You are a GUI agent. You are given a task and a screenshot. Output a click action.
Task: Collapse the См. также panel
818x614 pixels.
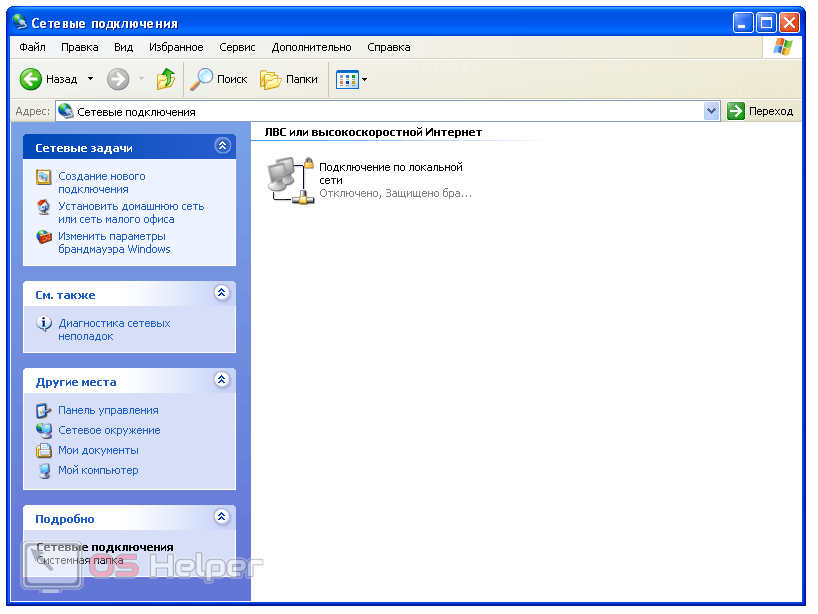[x=222, y=293]
